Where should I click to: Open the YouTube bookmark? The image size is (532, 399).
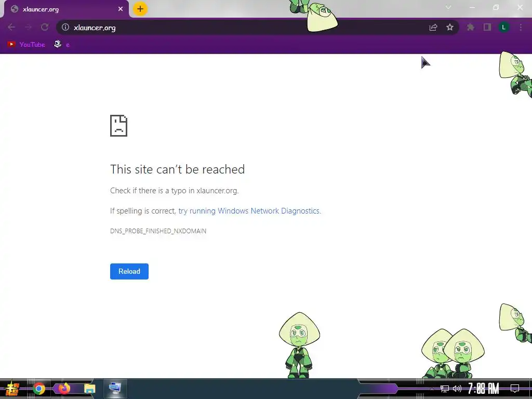[26, 45]
